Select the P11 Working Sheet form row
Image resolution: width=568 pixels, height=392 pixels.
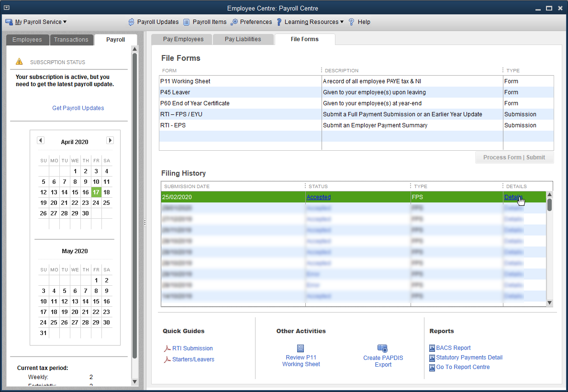pos(356,81)
